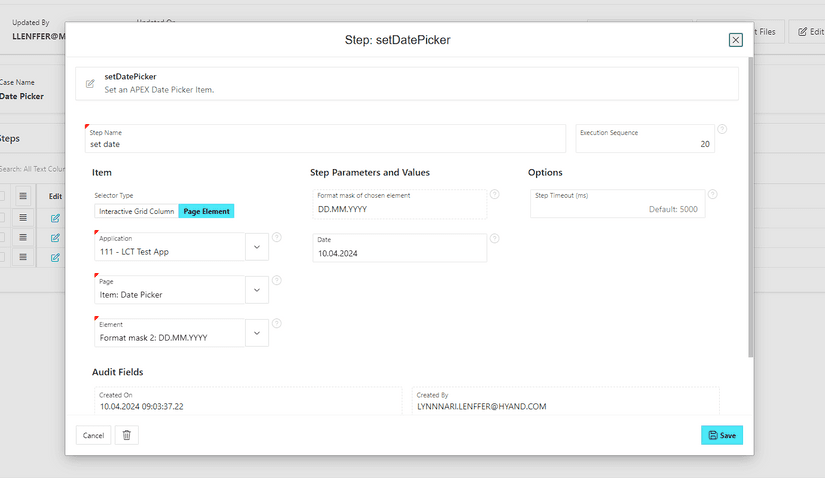Open help icon beside Element field

[x=277, y=324]
